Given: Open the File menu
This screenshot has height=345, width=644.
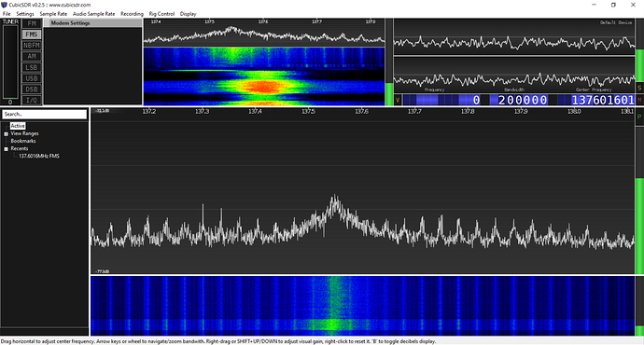Looking at the screenshot, I should (7, 14).
